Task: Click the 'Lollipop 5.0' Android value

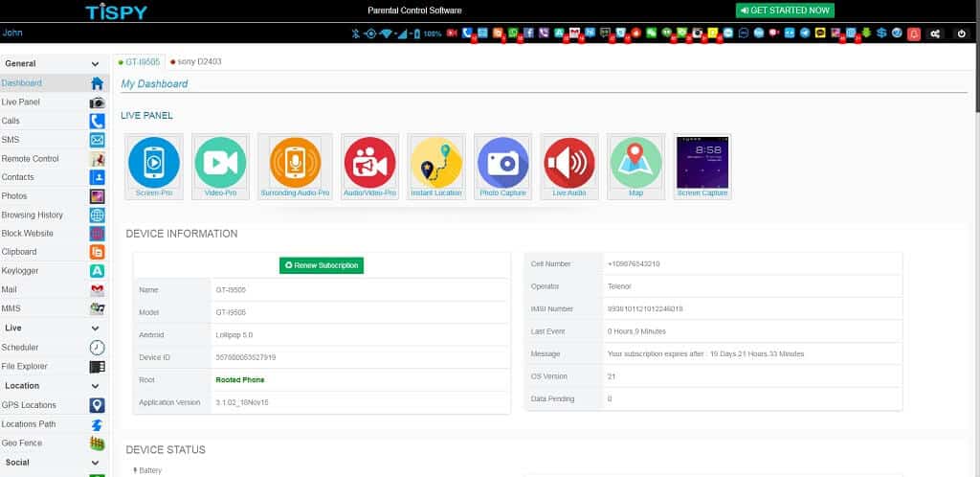Action: pos(234,335)
